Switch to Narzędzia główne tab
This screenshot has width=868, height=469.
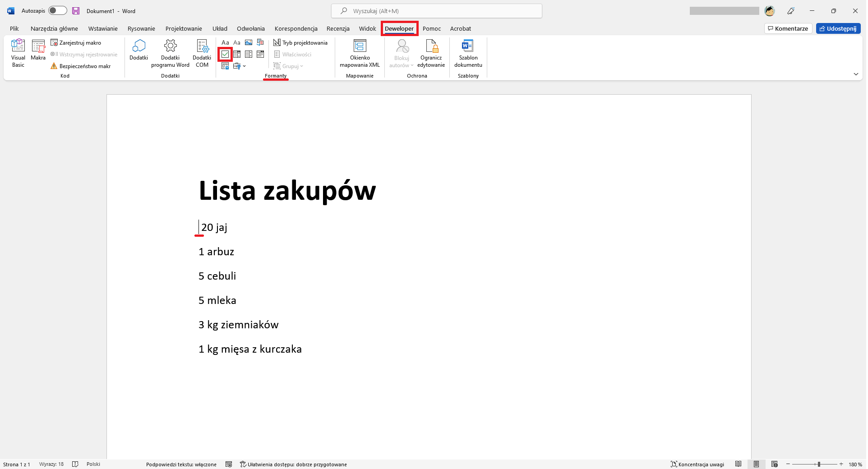point(54,28)
